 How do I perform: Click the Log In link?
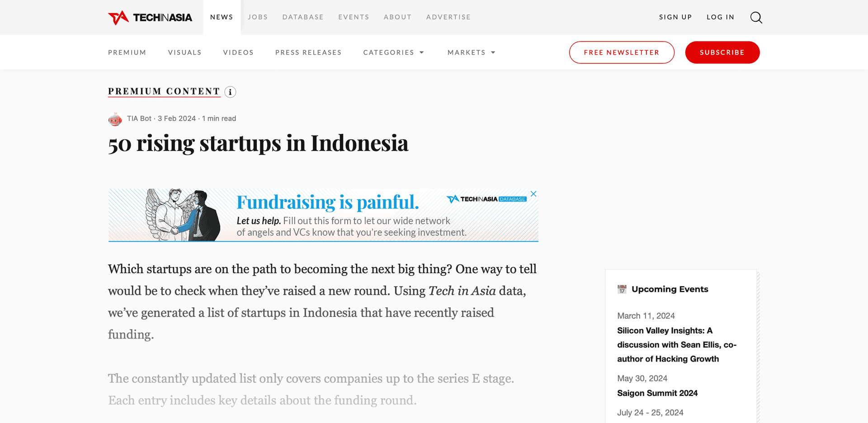[721, 17]
